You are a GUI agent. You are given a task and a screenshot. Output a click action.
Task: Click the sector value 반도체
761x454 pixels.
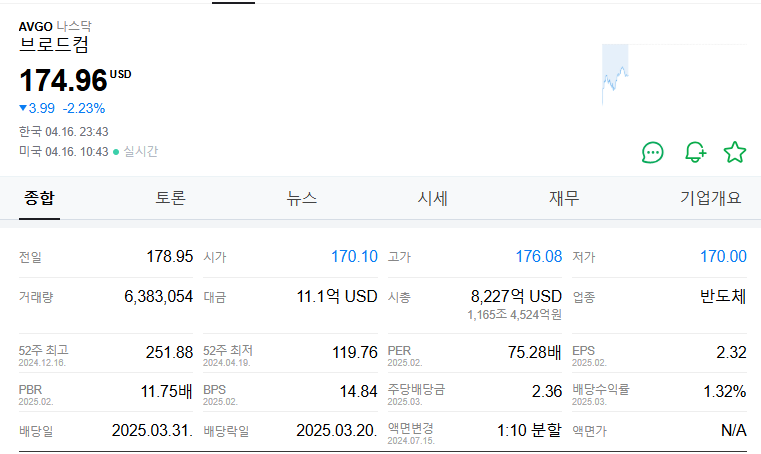[723, 296]
